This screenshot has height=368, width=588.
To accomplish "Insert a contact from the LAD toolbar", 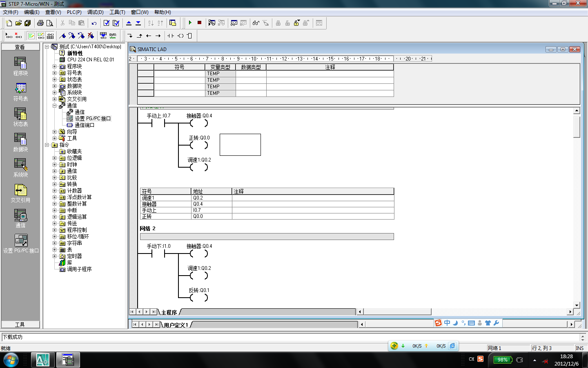I will coord(171,36).
